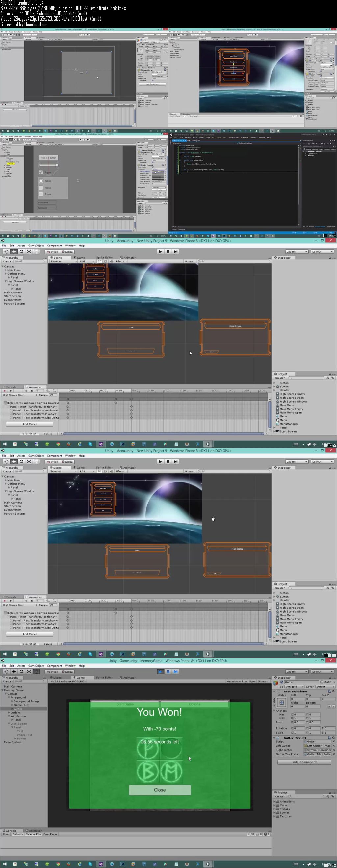Click Add Component button in Game.unity Inspector
This screenshot has width=337, height=868.
(x=304, y=762)
